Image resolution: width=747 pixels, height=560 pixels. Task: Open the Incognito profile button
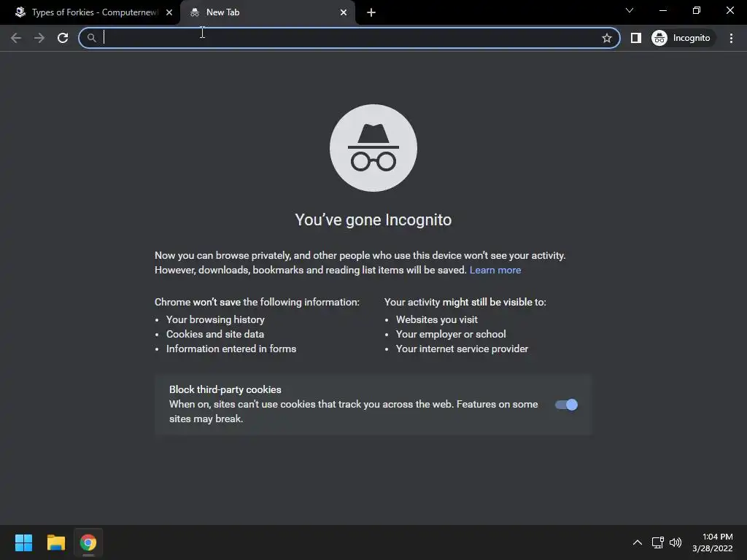[x=682, y=38]
